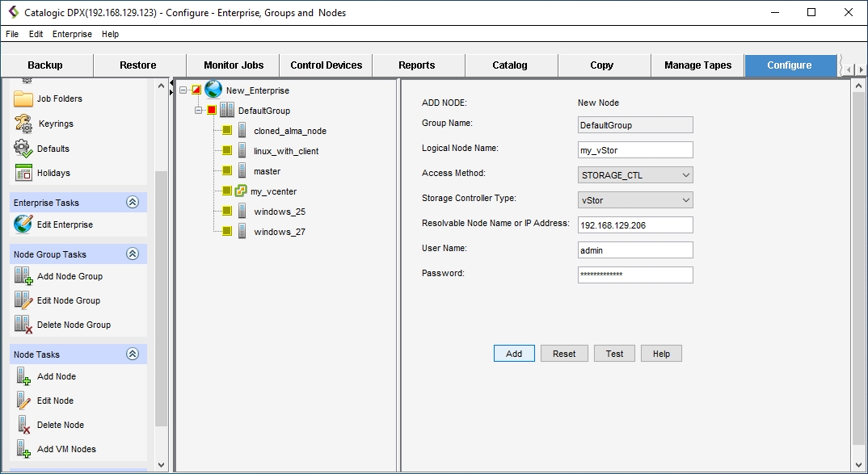The height and width of the screenshot is (474, 868).
Task: Click the Add Node icon in Node Tasks
Action: coord(23,376)
